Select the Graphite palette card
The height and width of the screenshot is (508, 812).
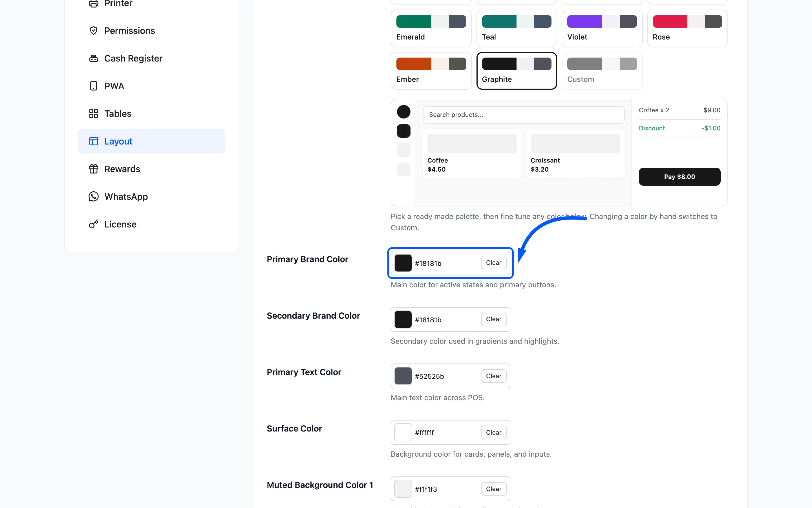click(x=517, y=71)
